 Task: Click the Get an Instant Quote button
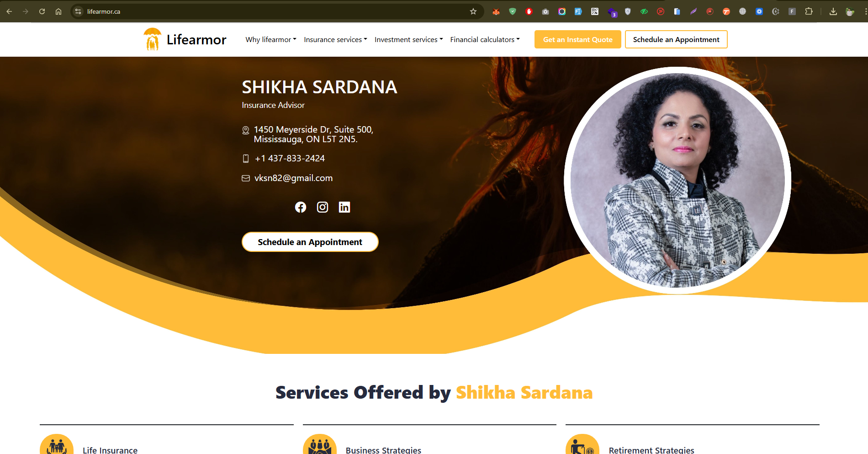click(577, 39)
